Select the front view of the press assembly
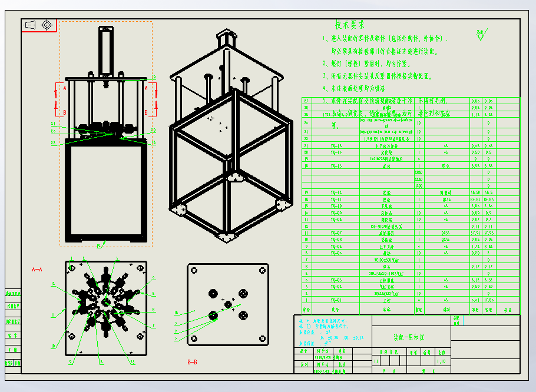The height and width of the screenshot is (392, 536). [106, 134]
